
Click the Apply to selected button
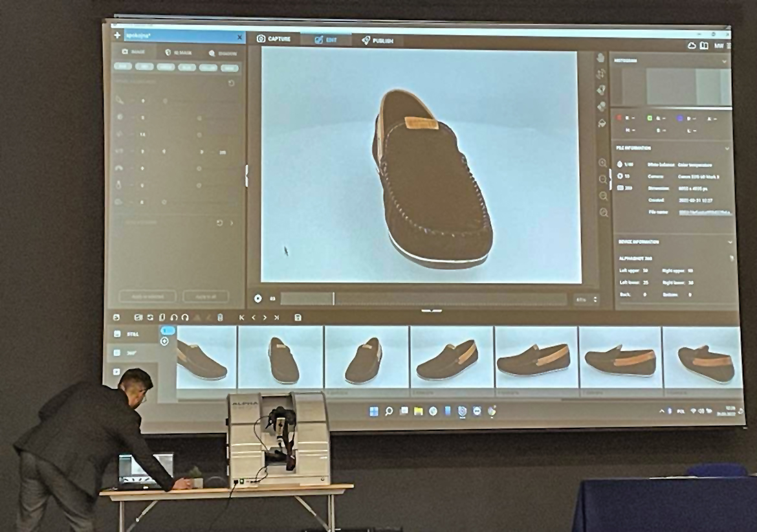click(x=148, y=297)
